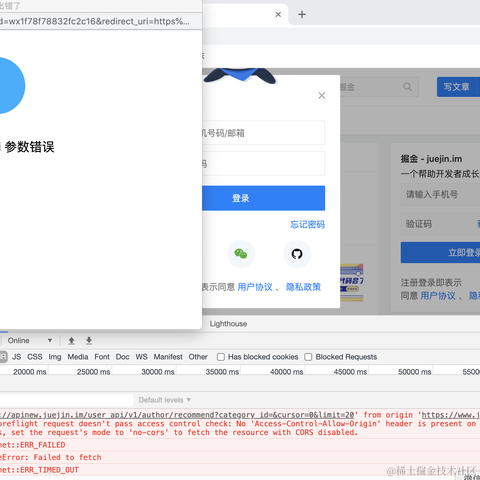Log in with the WeChat icon
This screenshot has width=480, height=480.
coord(241,254)
